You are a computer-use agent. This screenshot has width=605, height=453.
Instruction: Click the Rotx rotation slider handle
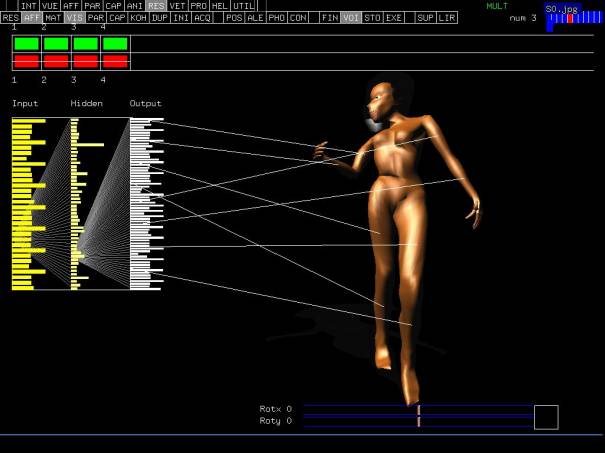(419, 409)
